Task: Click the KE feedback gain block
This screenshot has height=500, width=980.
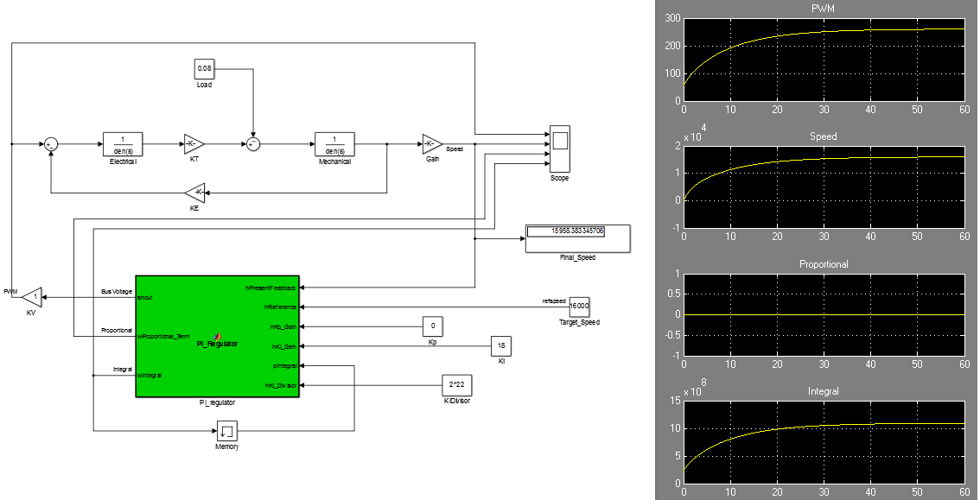Action: [194, 191]
